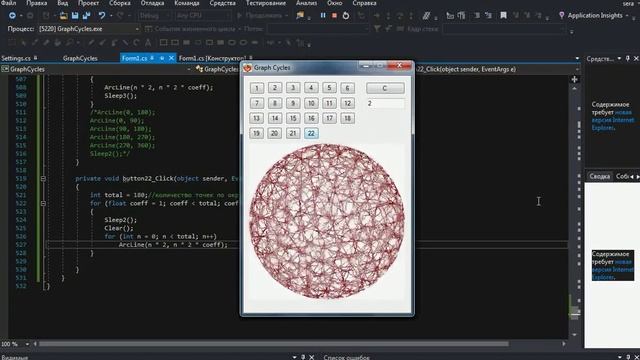Click button 19 in Graph Cycles window

tap(257, 133)
